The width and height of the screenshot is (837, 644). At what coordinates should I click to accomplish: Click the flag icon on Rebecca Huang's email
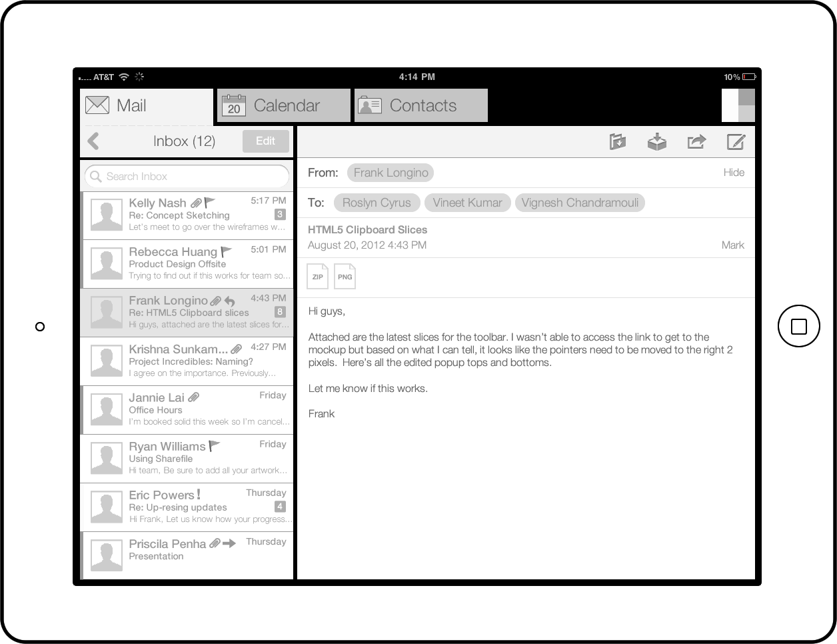click(227, 251)
